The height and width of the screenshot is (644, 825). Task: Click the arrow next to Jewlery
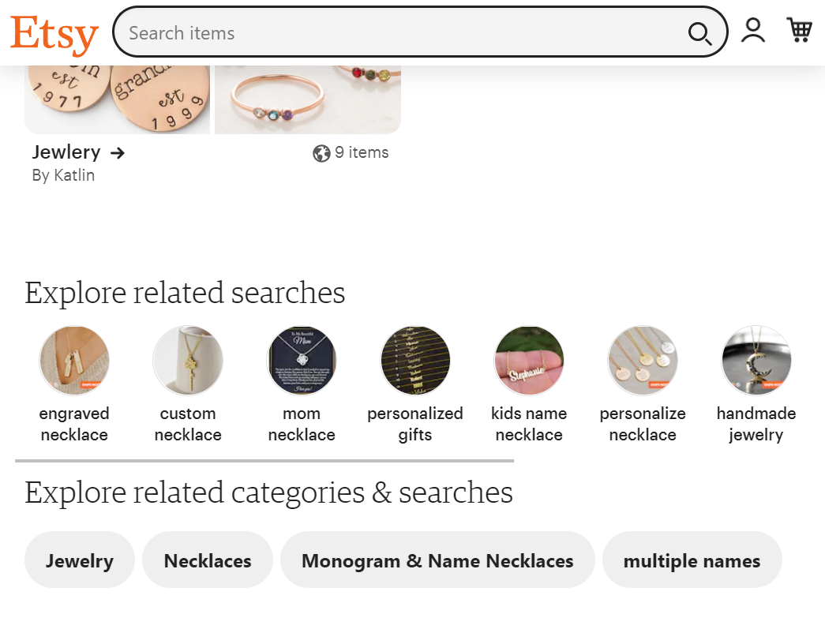[117, 152]
